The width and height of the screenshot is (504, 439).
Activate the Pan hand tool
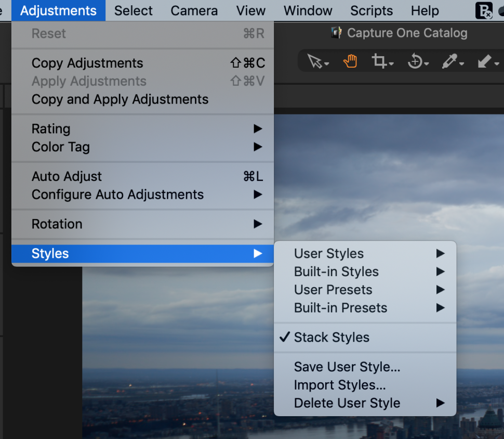coord(350,61)
